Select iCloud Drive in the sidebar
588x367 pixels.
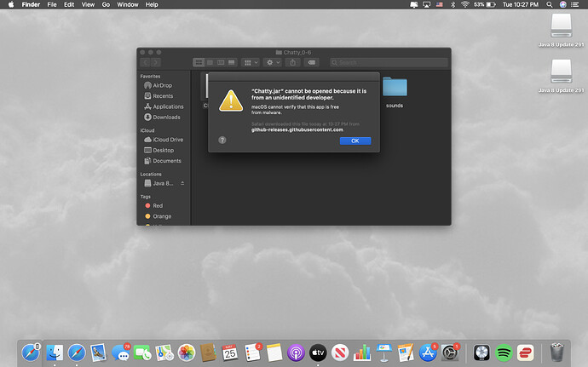(168, 140)
